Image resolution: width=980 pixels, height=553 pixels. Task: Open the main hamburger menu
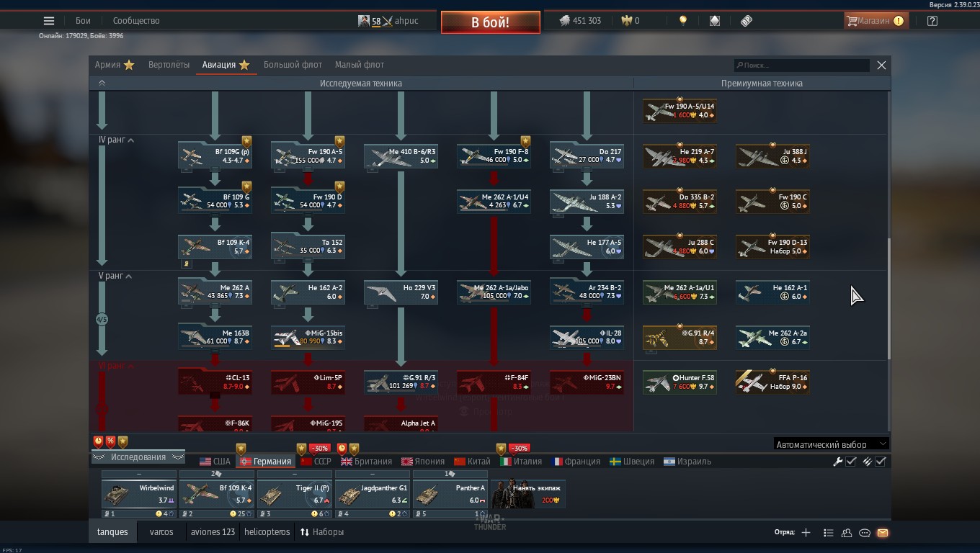tap(49, 21)
